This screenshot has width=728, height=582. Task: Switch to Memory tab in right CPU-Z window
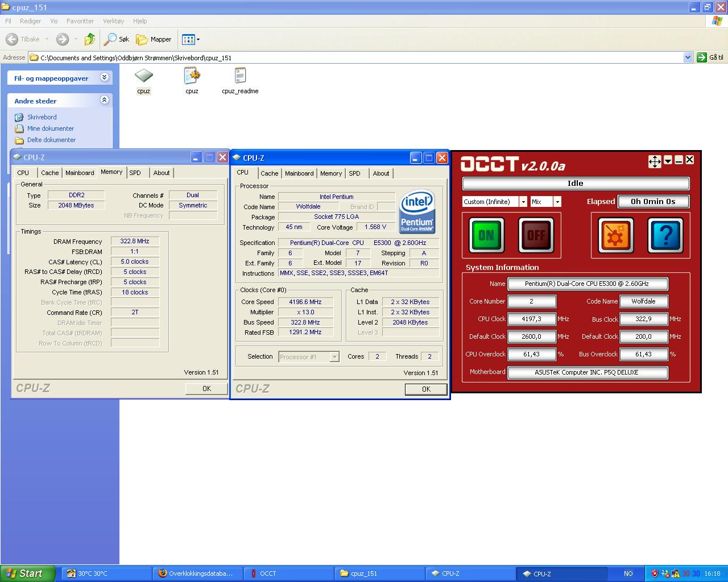click(331, 173)
